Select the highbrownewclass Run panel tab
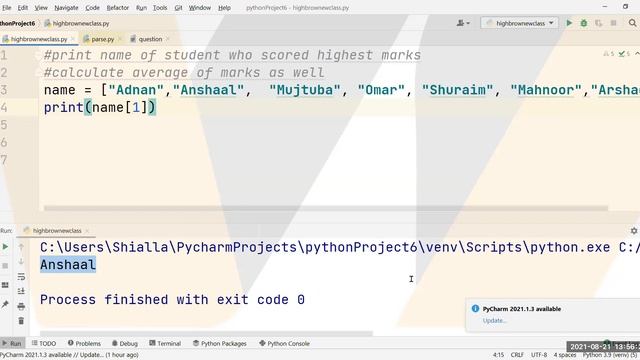This screenshot has width=640, height=360. (x=57, y=231)
